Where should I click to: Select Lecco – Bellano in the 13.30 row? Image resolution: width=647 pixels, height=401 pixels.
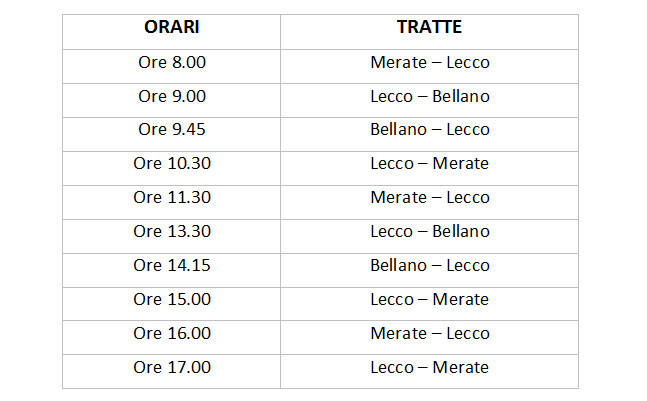pos(429,231)
